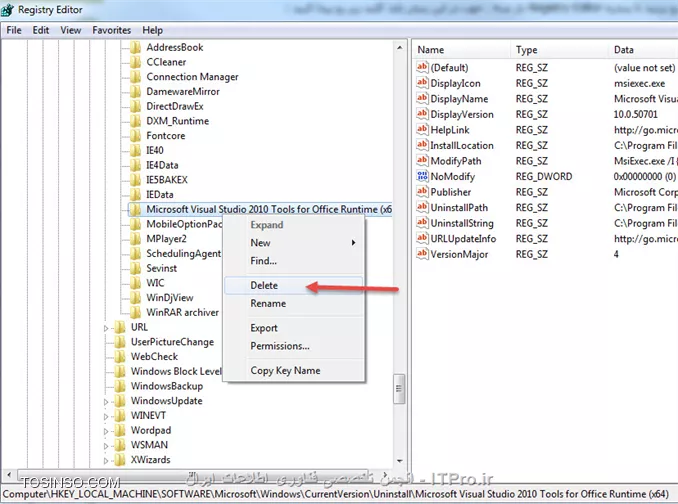Image resolution: width=678 pixels, height=504 pixels.
Task: Choose Find... from the context menu
Action: [x=294, y=261]
